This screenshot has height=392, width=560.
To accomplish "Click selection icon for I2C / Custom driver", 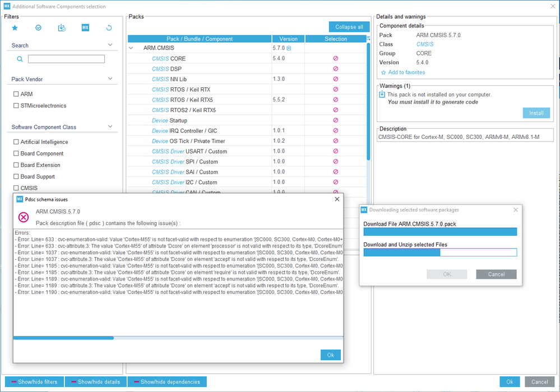I will (336, 182).
